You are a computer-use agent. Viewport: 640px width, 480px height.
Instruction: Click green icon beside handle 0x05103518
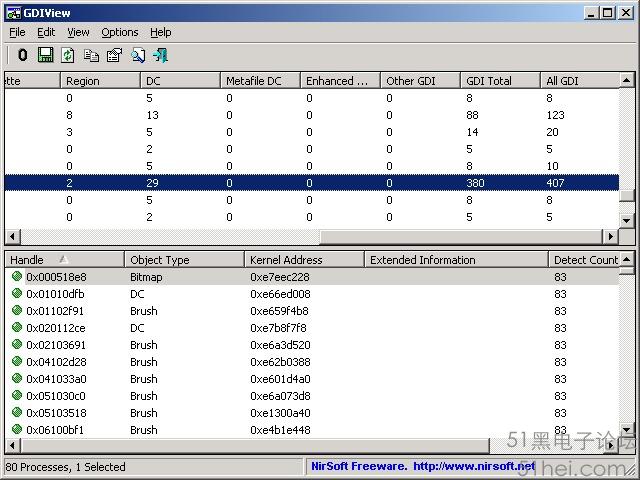tap(17, 412)
